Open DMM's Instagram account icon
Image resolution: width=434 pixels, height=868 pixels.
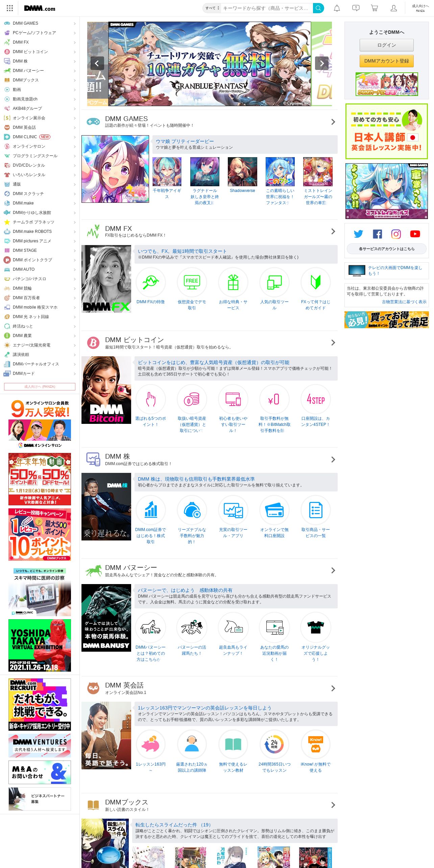pos(396,234)
